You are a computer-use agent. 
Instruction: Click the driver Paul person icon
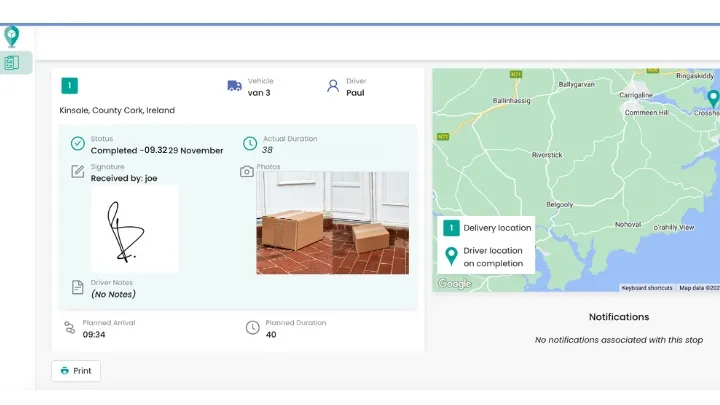pyautogui.click(x=333, y=86)
